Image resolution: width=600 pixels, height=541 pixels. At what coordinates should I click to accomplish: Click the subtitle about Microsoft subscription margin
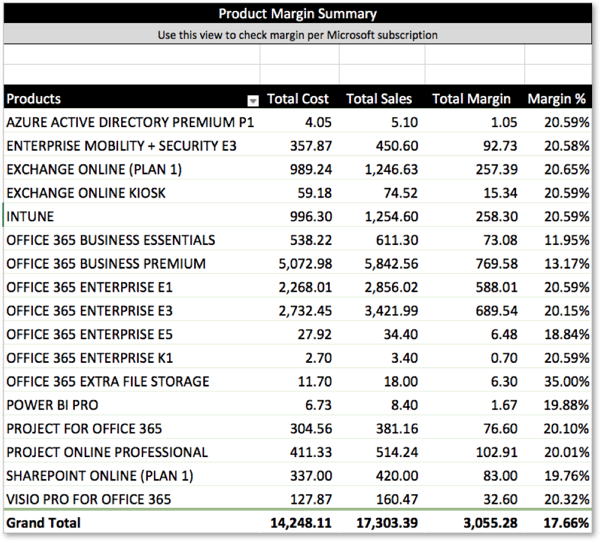coord(298,35)
